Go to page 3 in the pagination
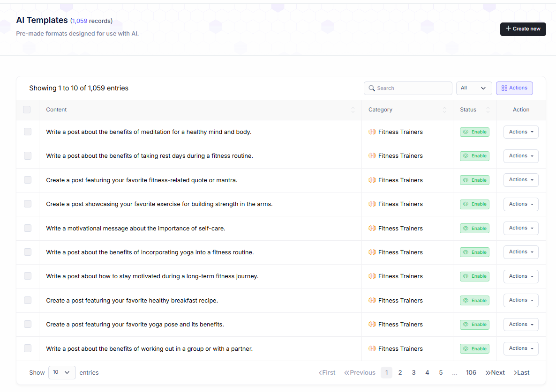The image size is (556, 392). pyautogui.click(x=413, y=373)
